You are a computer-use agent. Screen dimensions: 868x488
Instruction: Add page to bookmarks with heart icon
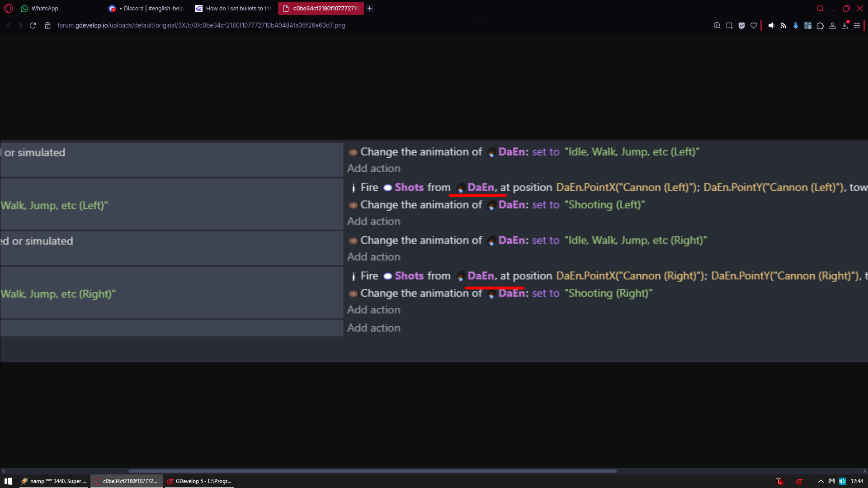pos(754,26)
